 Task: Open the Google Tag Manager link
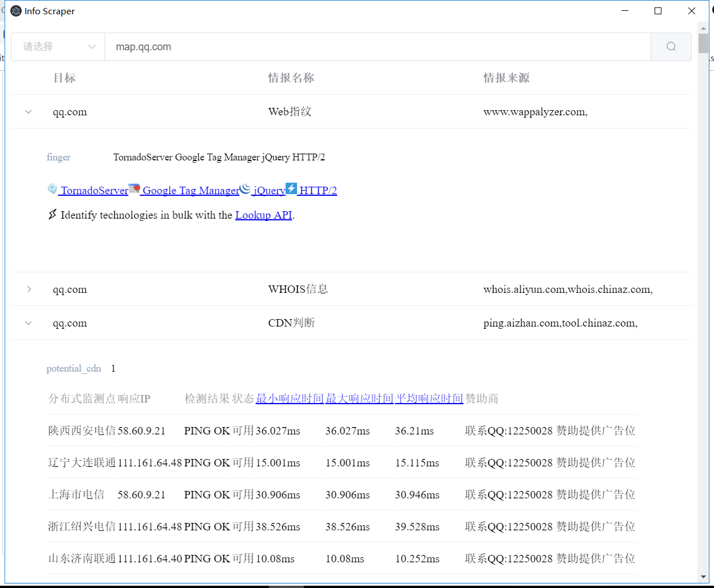click(x=191, y=191)
